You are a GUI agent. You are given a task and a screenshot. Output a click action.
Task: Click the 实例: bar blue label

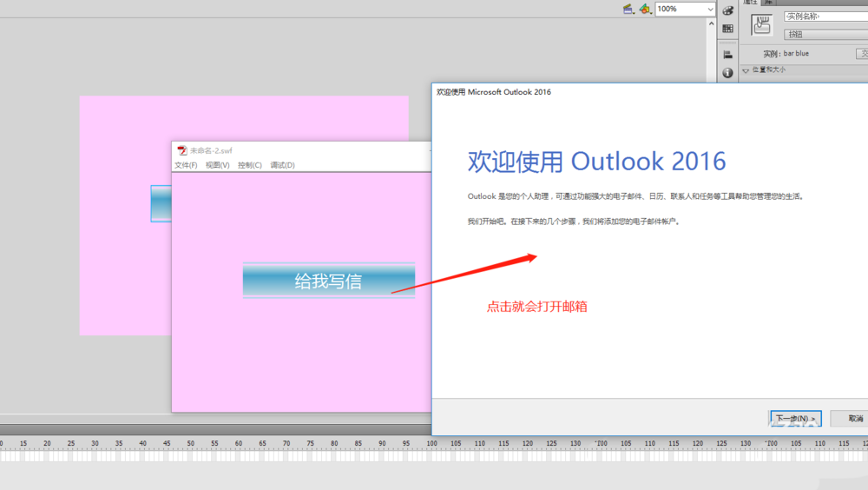pos(786,54)
